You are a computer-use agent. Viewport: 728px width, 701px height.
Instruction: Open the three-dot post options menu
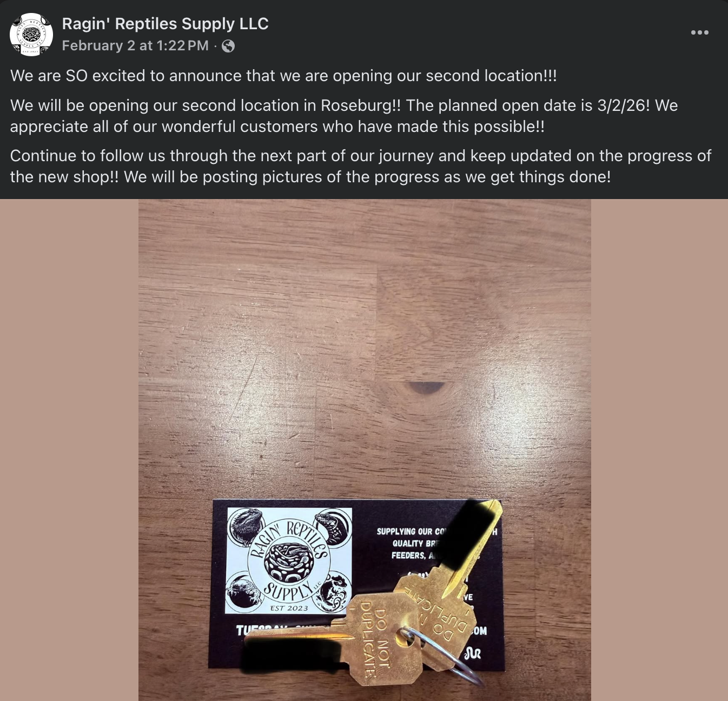(x=699, y=32)
